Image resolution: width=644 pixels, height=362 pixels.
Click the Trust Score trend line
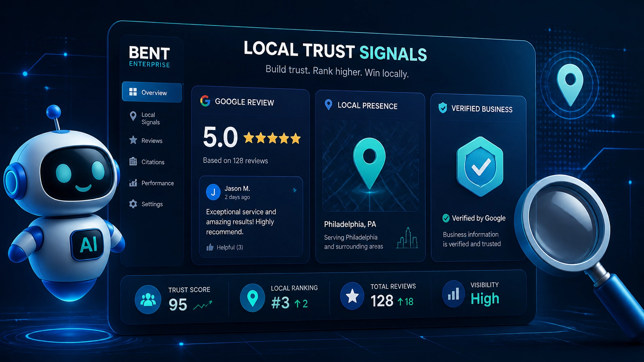pyautogui.click(x=203, y=305)
